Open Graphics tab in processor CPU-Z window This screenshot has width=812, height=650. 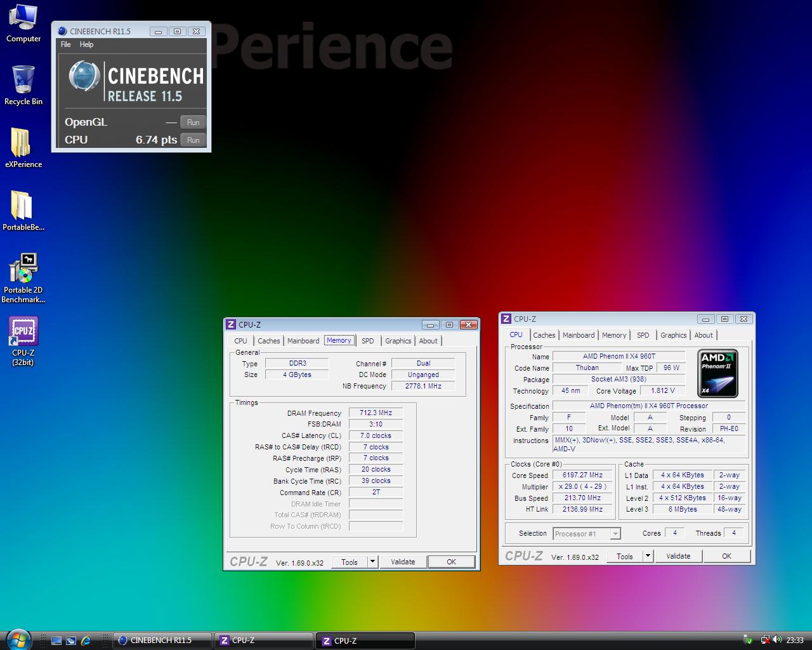674,335
